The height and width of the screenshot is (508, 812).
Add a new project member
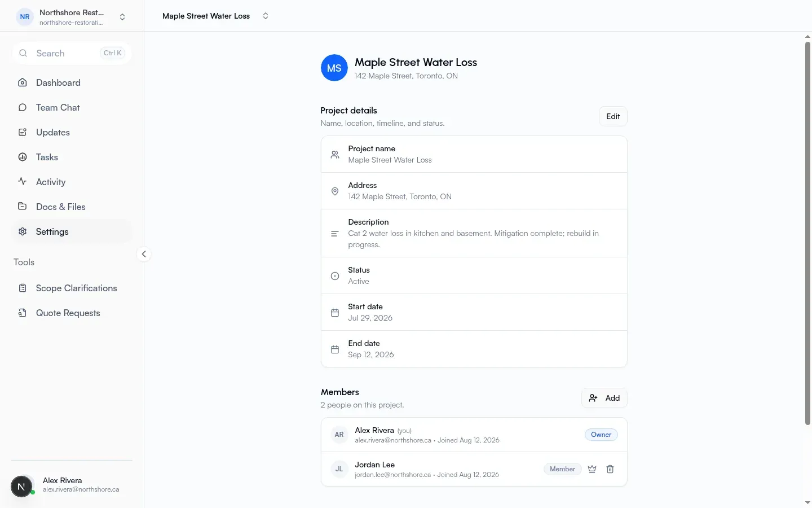[x=604, y=398]
